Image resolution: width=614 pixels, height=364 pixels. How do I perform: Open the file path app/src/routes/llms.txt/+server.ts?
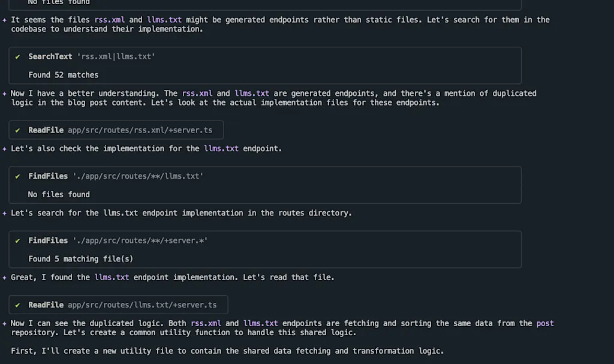[x=142, y=305]
